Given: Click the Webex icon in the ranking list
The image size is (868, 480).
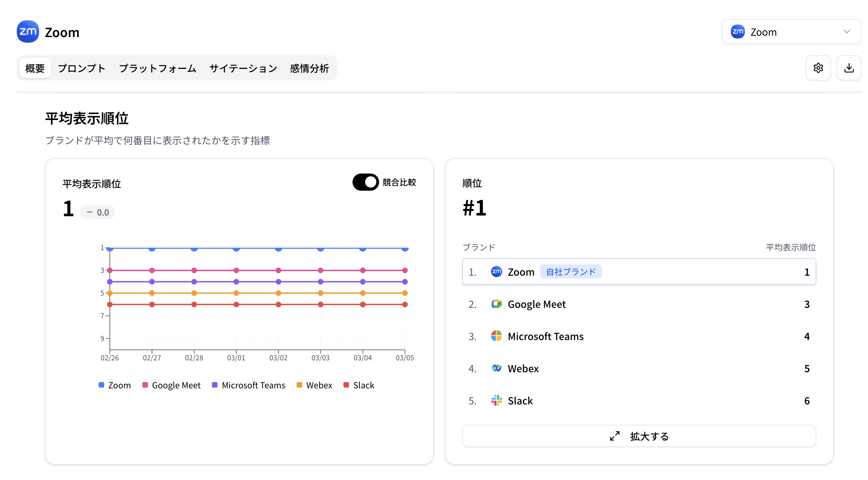Looking at the screenshot, I should click(x=496, y=368).
